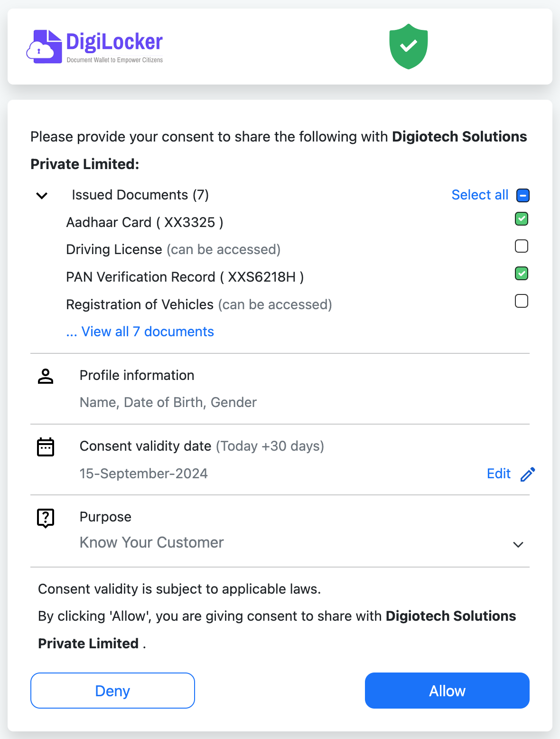Open the Know Your Customer purpose selector
This screenshot has height=739, width=560.
(x=152, y=542)
